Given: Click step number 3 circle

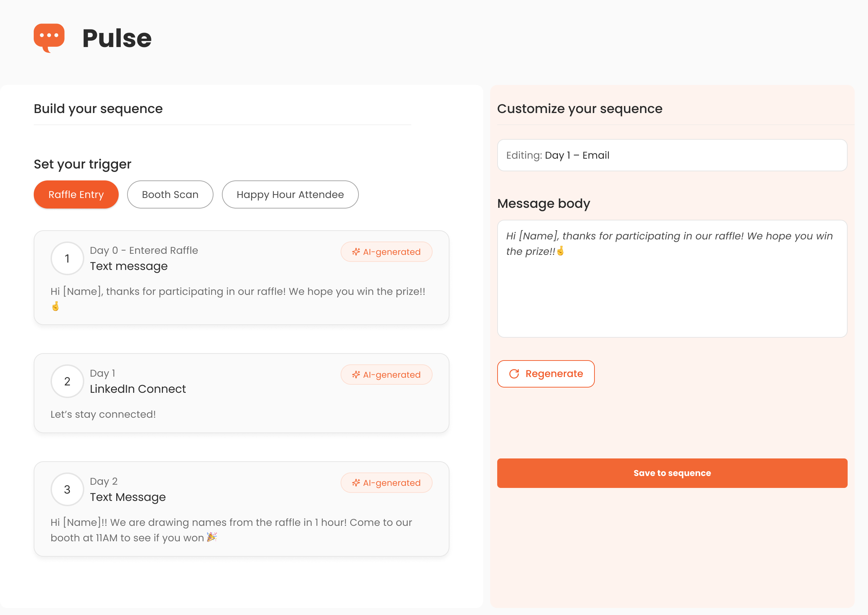Looking at the screenshot, I should 67,489.
